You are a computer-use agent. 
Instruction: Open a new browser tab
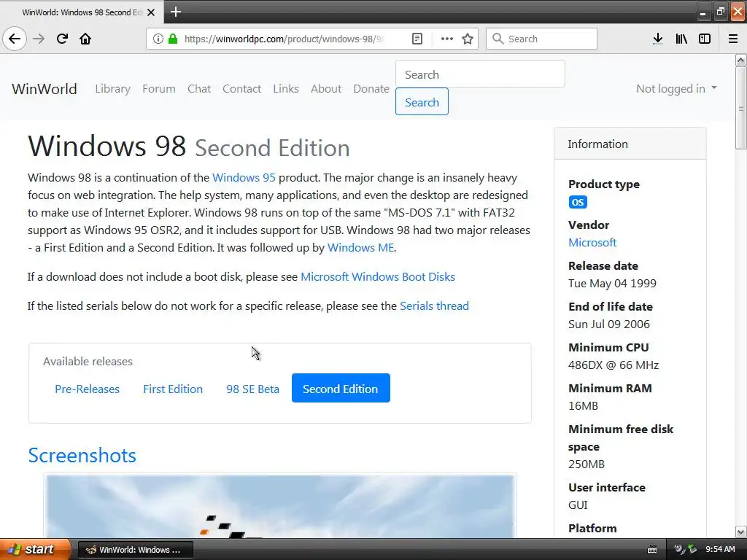tap(175, 12)
